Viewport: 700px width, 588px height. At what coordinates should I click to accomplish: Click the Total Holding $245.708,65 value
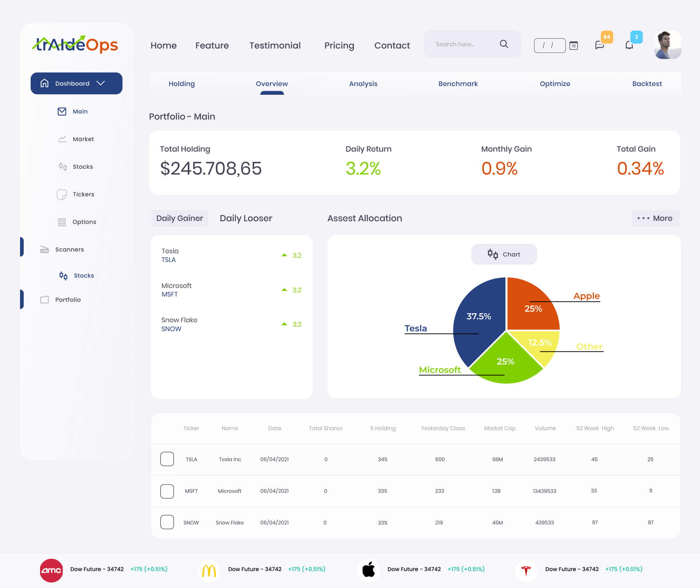(211, 168)
